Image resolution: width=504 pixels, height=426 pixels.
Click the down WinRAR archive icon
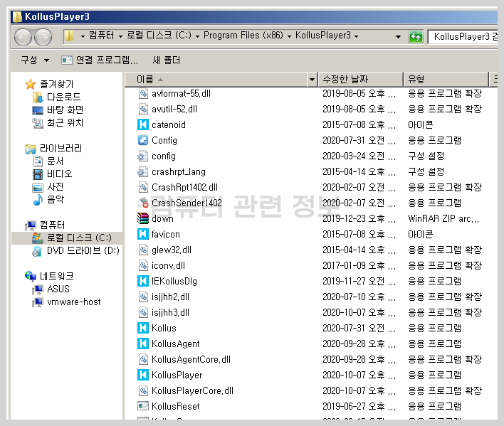click(x=143, y=218)
